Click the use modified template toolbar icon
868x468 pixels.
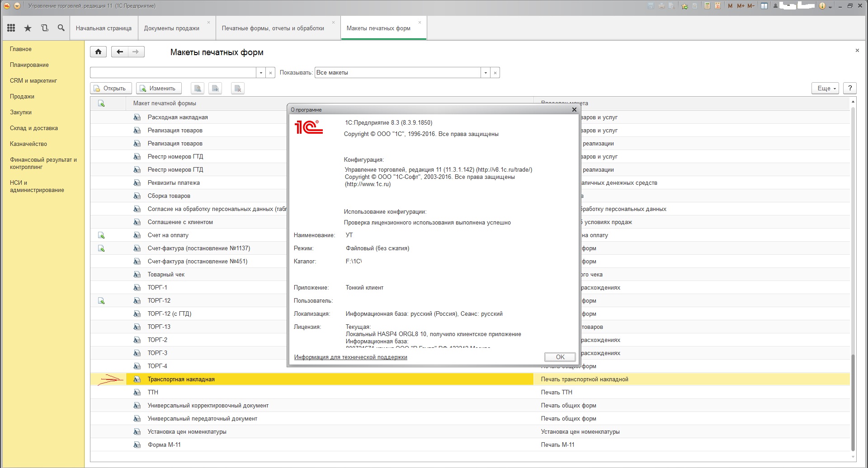coord(198,88)
